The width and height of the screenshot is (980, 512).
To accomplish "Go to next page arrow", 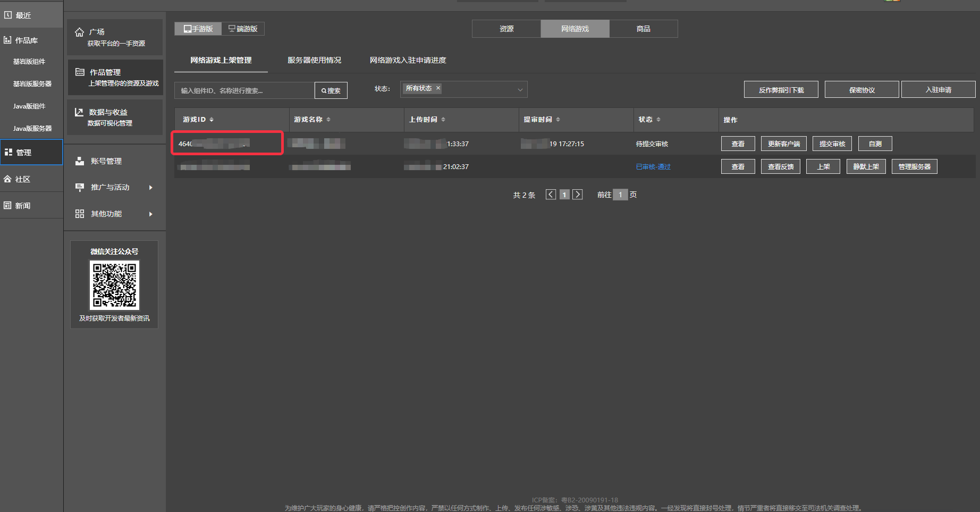I will 578,195.
